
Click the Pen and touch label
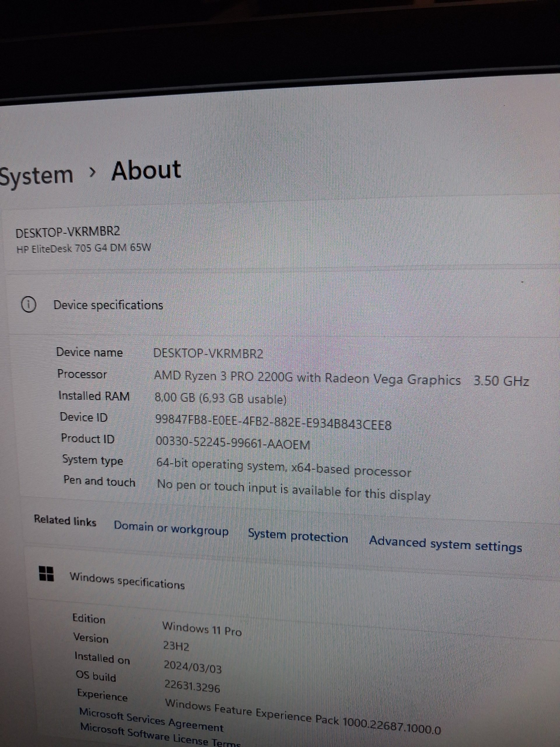99,481
